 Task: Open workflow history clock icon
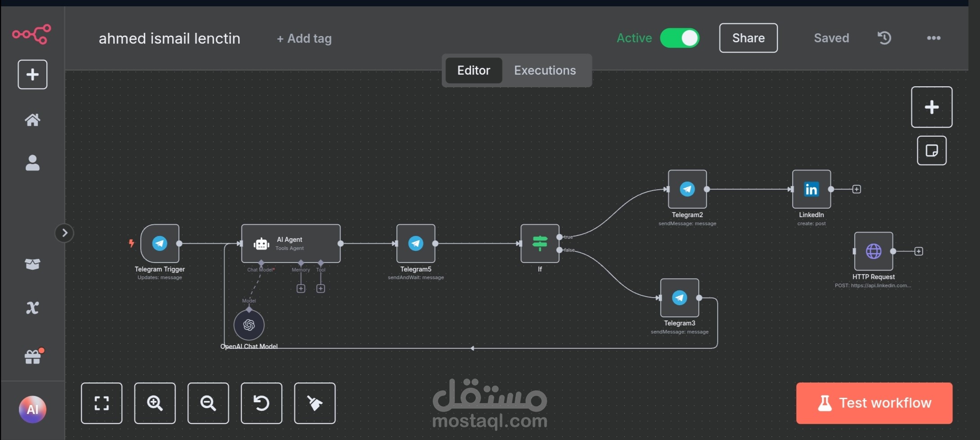(884, 38)
